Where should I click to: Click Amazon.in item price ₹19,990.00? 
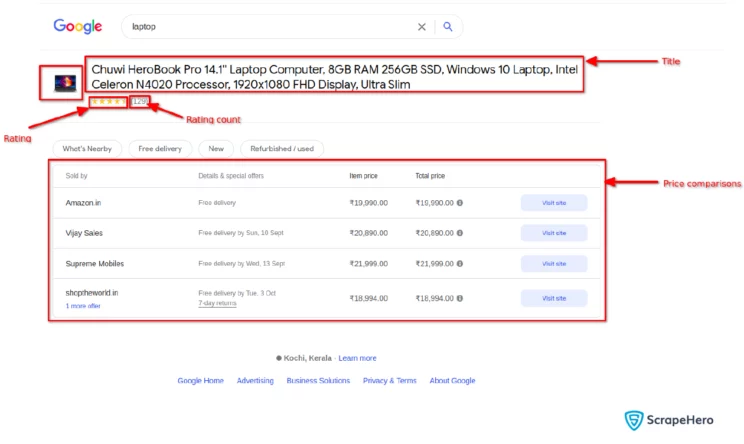coord(369,203)
